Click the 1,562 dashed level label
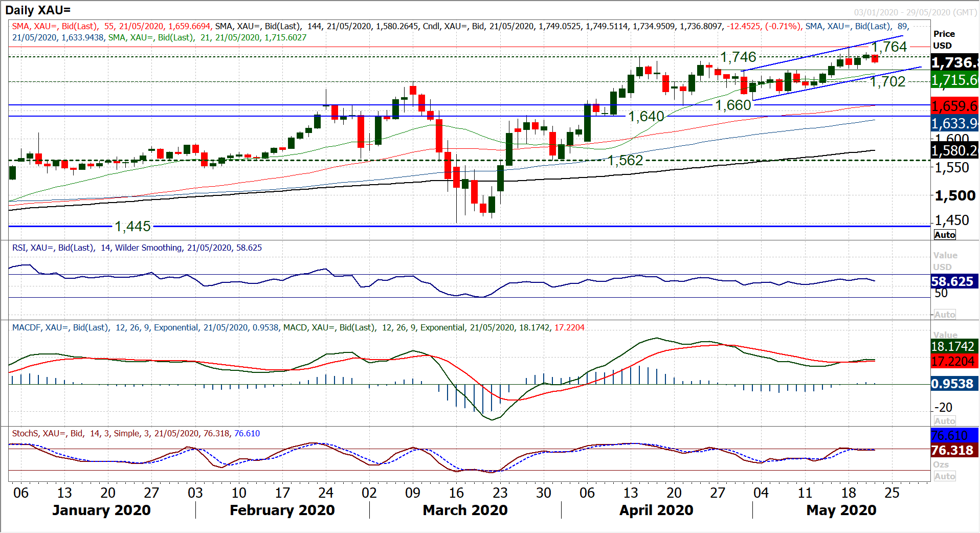The width and height of the screenshot is (980, 533). (x=625, y=160)
